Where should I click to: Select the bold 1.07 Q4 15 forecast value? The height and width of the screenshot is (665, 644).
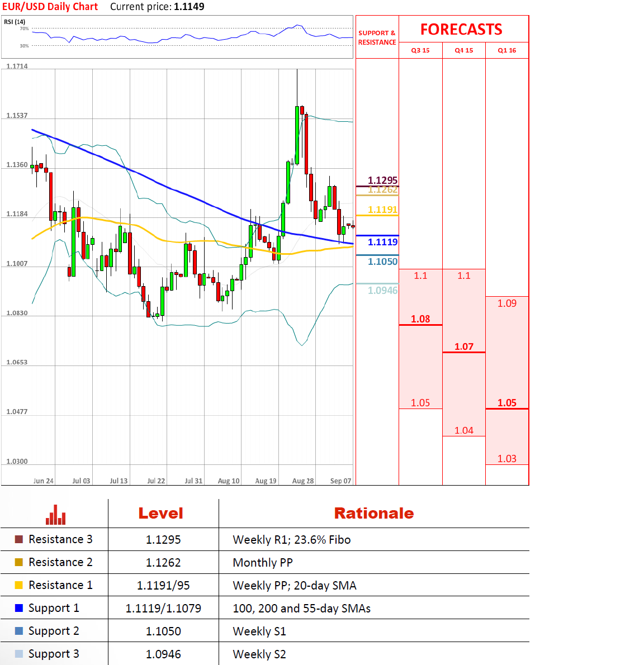tap(463, 346)
